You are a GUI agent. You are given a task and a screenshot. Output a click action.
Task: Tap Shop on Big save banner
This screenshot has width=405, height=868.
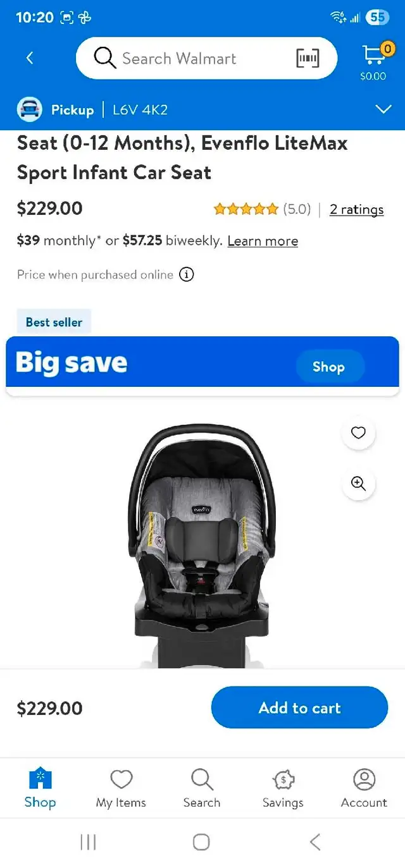pos(328,367)
